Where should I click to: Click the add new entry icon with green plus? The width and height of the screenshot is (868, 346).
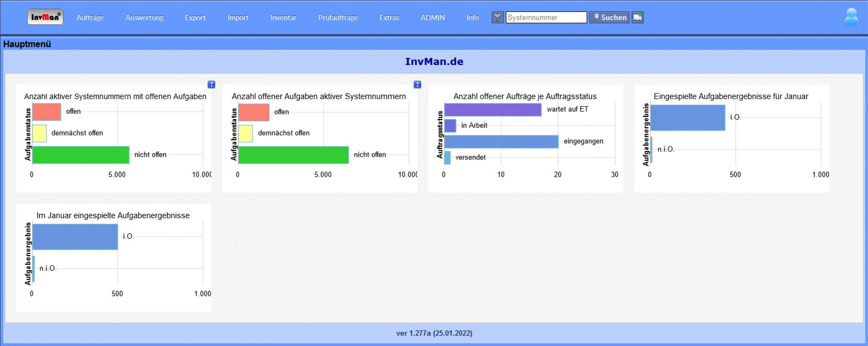(637, 17)
